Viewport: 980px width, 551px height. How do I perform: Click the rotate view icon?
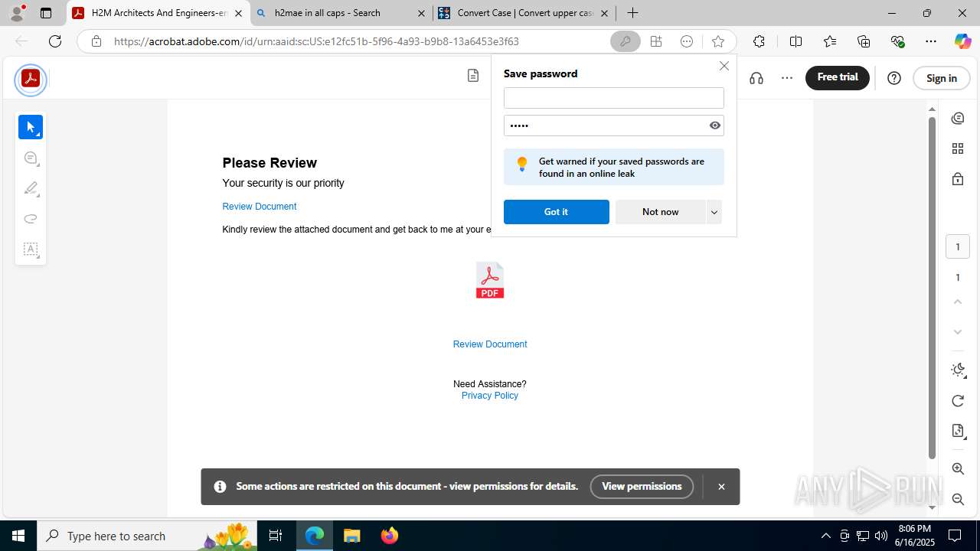958,401
